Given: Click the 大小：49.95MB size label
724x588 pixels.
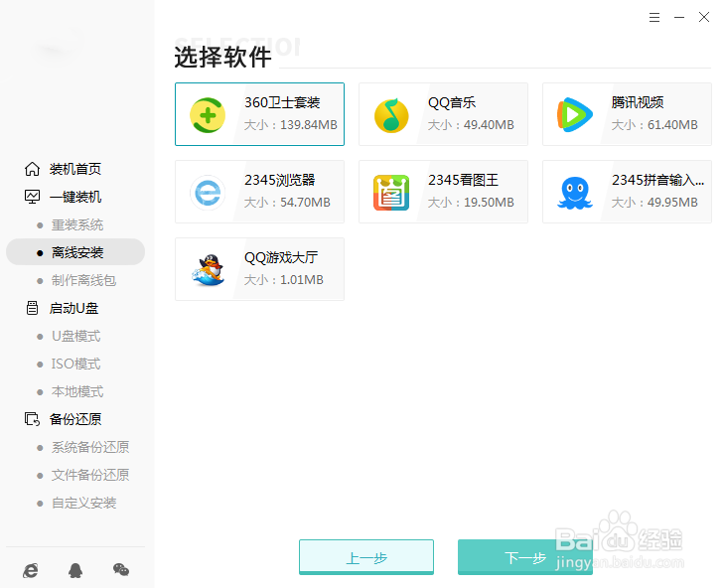Looking at the screenshot, I should [654, 203].
